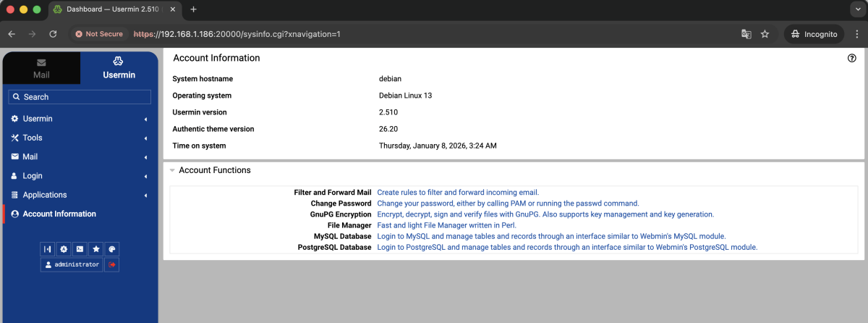Viewport: 868px width, 323px height.
Task: Open the help icon in Account Information
Action: coord(851,59)
